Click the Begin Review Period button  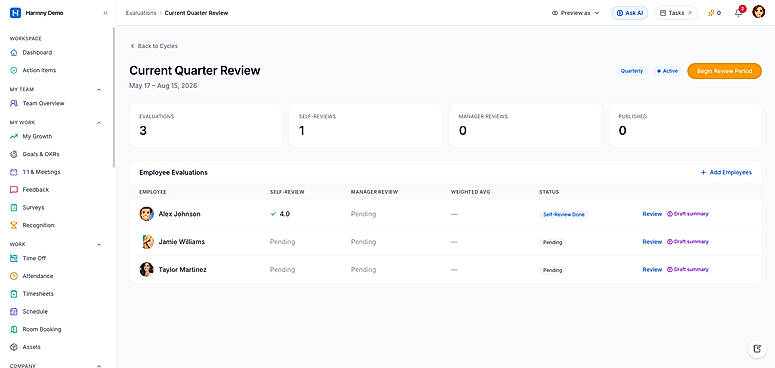[x=724, y=71]
